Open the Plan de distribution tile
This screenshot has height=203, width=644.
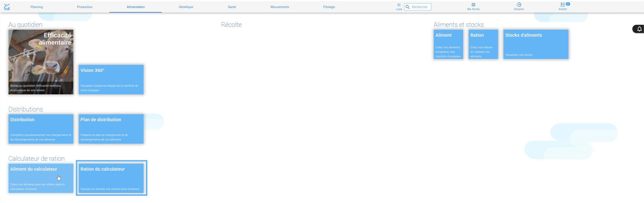[111, 129]
